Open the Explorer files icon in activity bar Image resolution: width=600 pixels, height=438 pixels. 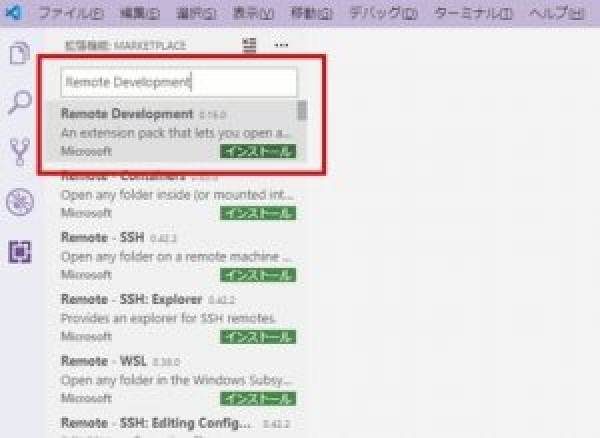pos(20,53)
